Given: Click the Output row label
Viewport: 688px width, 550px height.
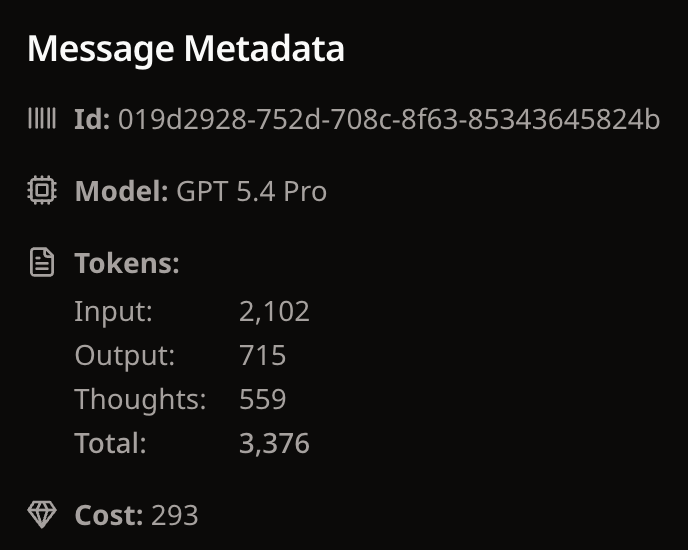Looking at the screenshot, I should 124,355.
